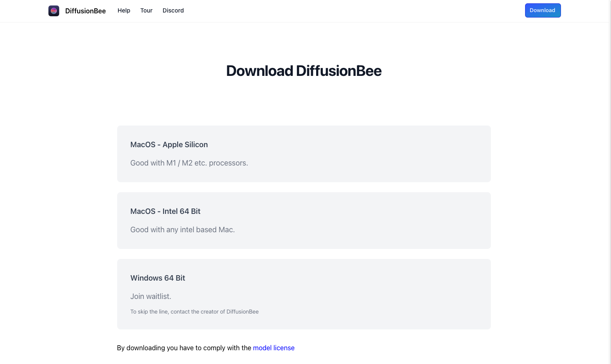Click 'Good with any intel based Mac.' text
Screen dimensions: 611x364
[x=183, y=230]
